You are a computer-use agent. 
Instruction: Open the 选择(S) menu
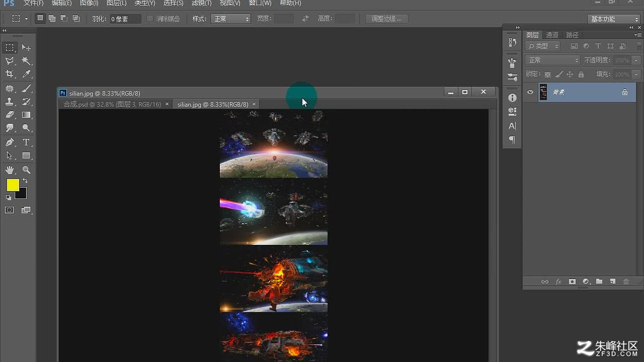click(173, 3)
